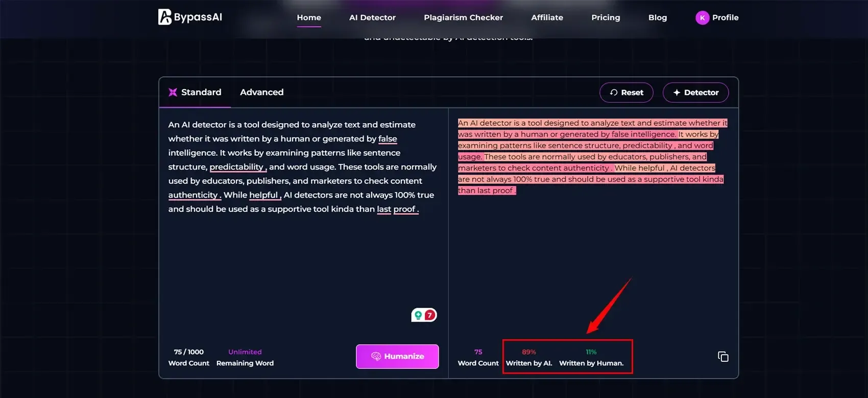Click the copy output text icon
868x398 pixels.
point(723,357)
